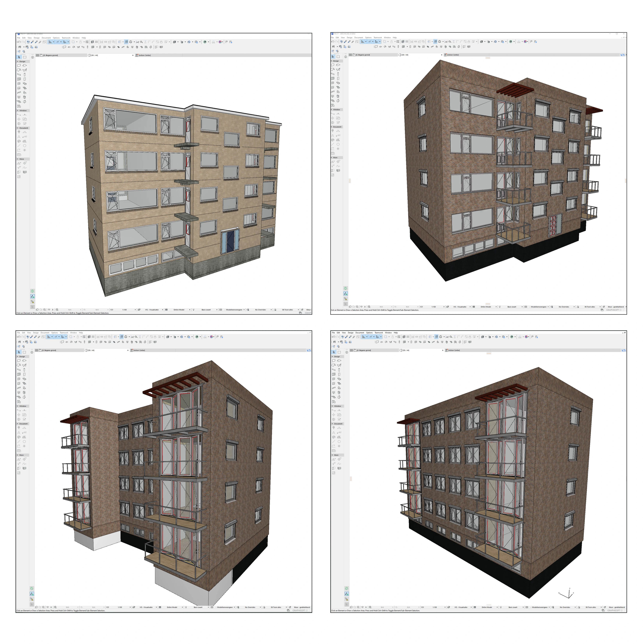
Task: Open the File menu in top-left window
Action: [19, 38]
